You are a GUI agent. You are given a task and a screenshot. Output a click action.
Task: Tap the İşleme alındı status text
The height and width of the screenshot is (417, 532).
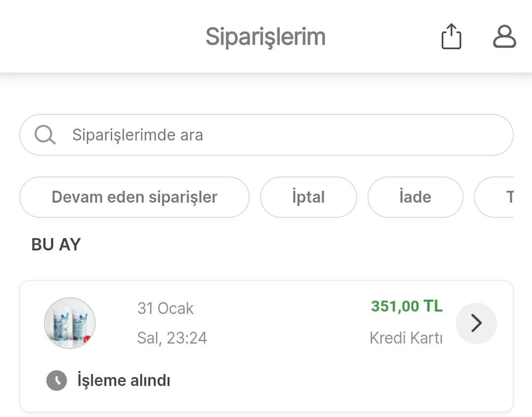(124, 381)
